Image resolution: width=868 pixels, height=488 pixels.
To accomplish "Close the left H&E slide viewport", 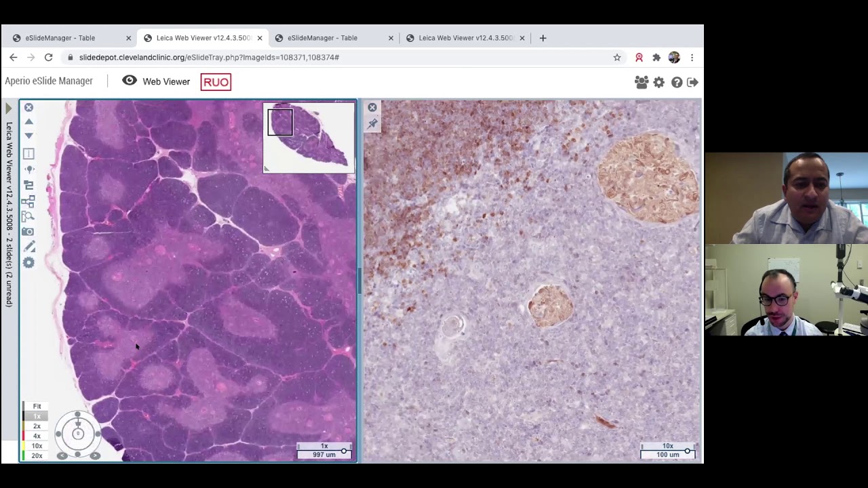I will [28, 107].
